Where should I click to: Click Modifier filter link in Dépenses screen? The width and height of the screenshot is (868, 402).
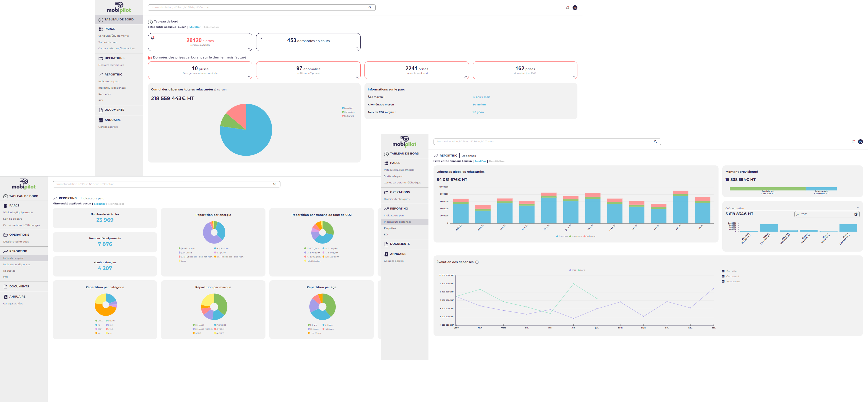[481, 161]
